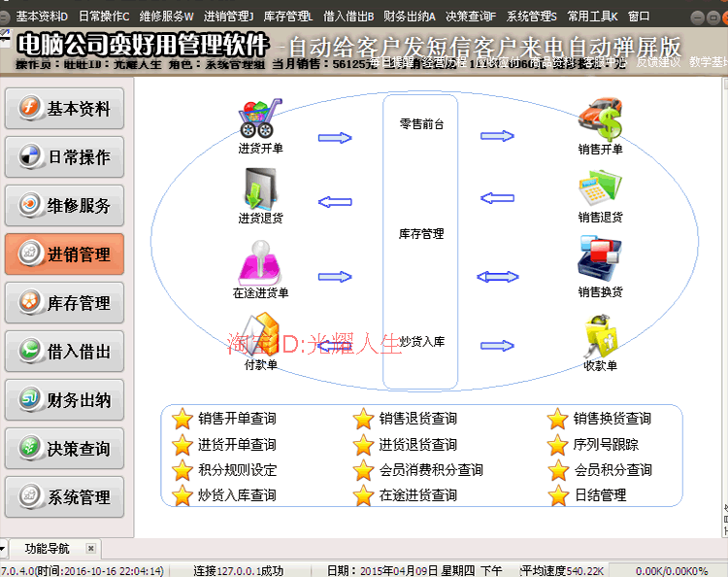Open 系统管理 sidebar section
Image resolution: width=728 pixels, height=577 pixels.
[64, 497]
